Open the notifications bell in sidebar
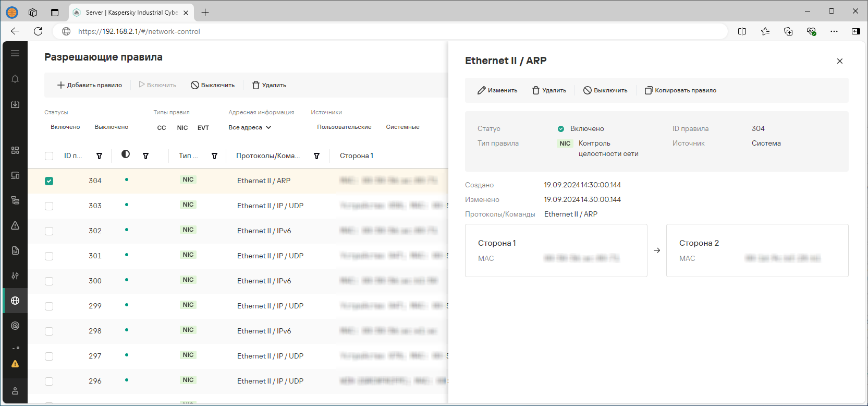Image resolution: width=868 pixels, height=406 pixels. pyautogui.click(x=15, y=79)
